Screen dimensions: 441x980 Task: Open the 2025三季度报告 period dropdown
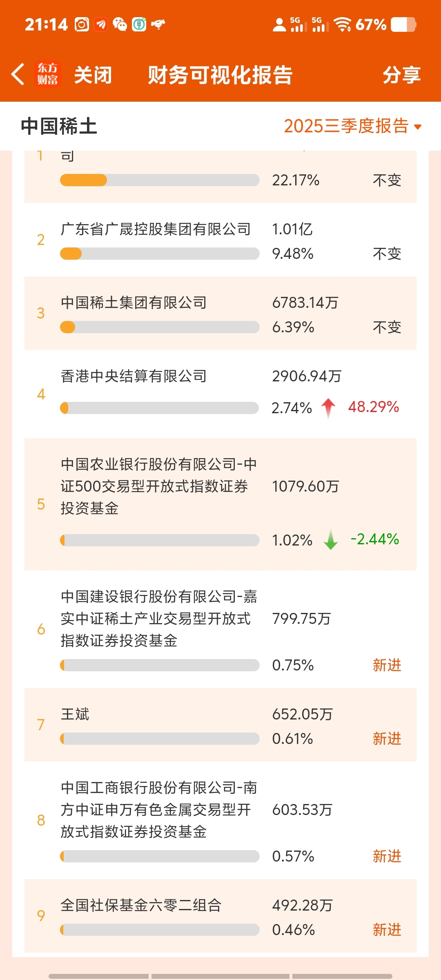(x=346, y=126)
